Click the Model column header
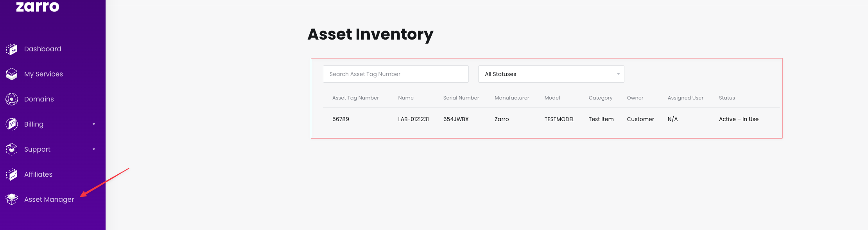 pyautogui.click(x=552, y=98)
